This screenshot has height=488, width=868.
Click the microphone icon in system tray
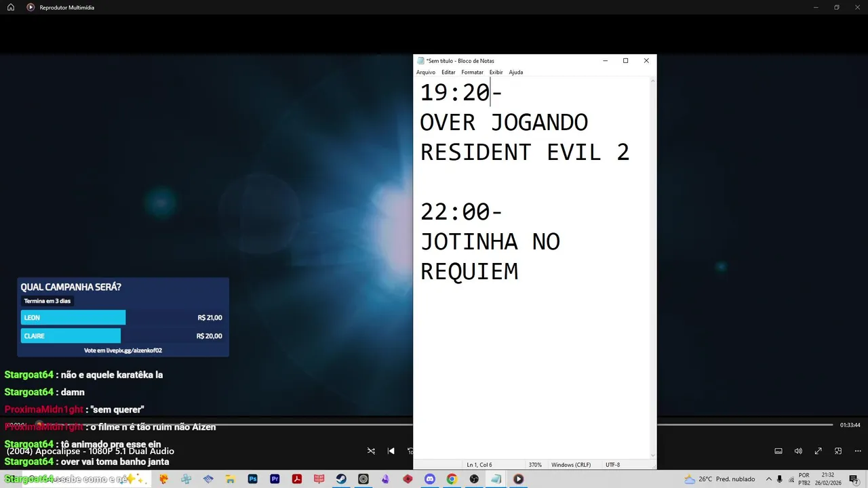780,479
